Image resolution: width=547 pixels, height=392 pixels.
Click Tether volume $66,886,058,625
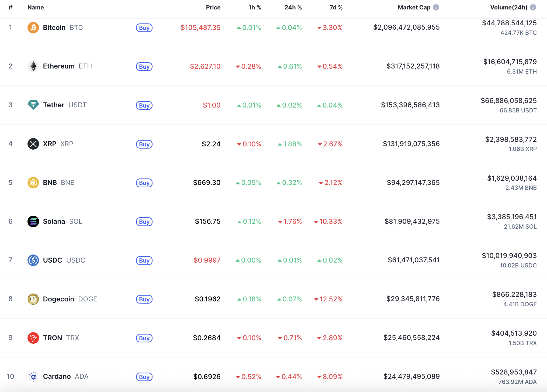tap(509, 101)
